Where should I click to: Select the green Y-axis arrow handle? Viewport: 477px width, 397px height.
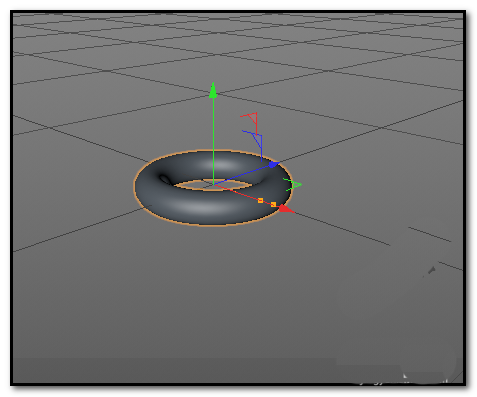point(213,91)
